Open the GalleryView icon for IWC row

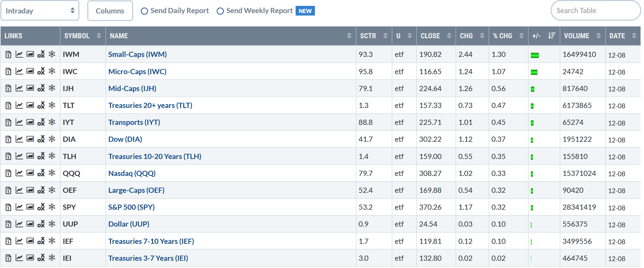point(30,71)
